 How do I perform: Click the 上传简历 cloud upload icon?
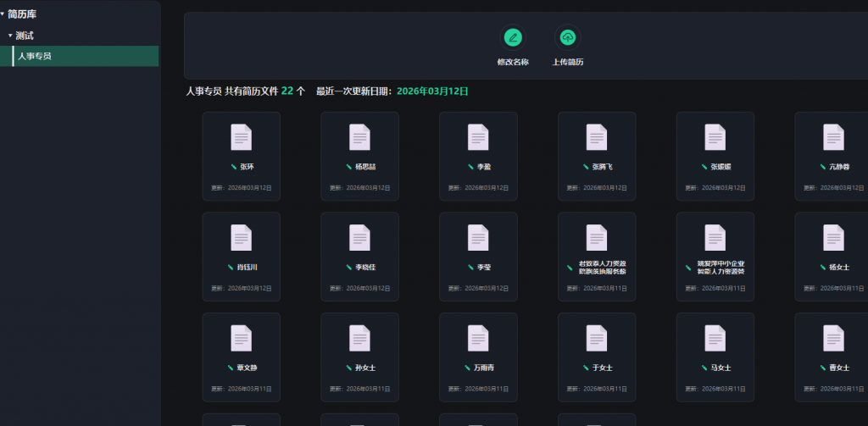pos(568,37)
